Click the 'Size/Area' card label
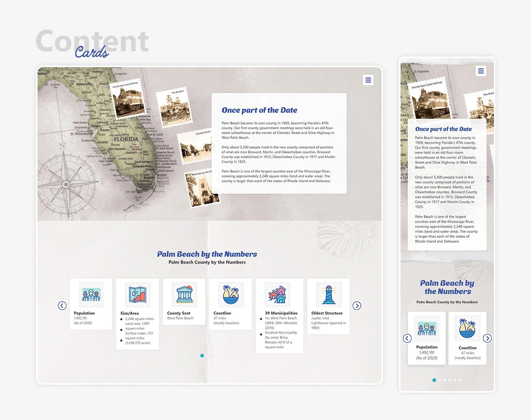Screen dimensions: 531x420 (x=129, y=313)
